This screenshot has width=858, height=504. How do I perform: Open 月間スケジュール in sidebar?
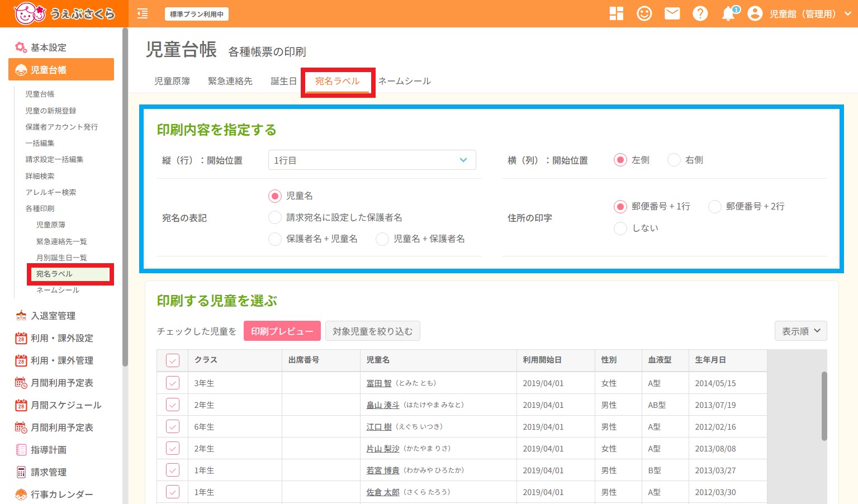59,405
